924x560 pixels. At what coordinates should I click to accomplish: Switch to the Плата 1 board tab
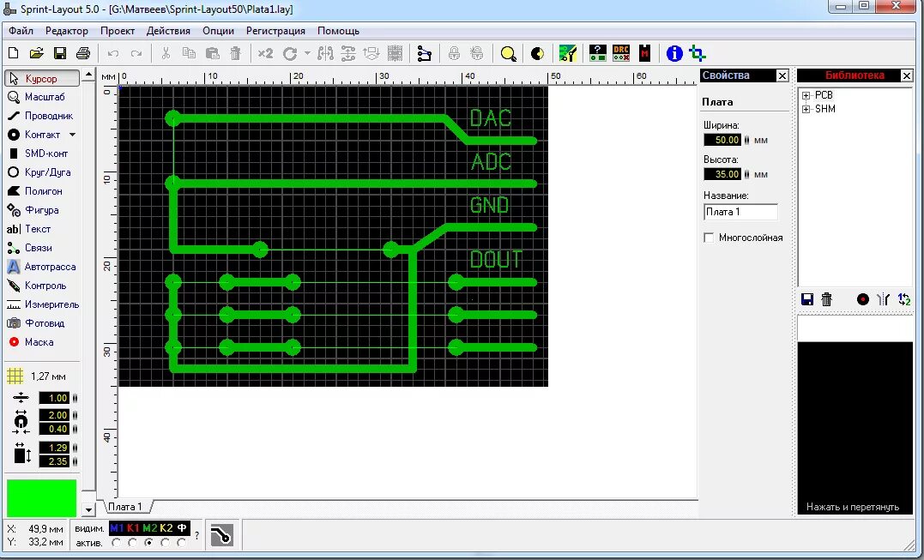tap(126, 507)
